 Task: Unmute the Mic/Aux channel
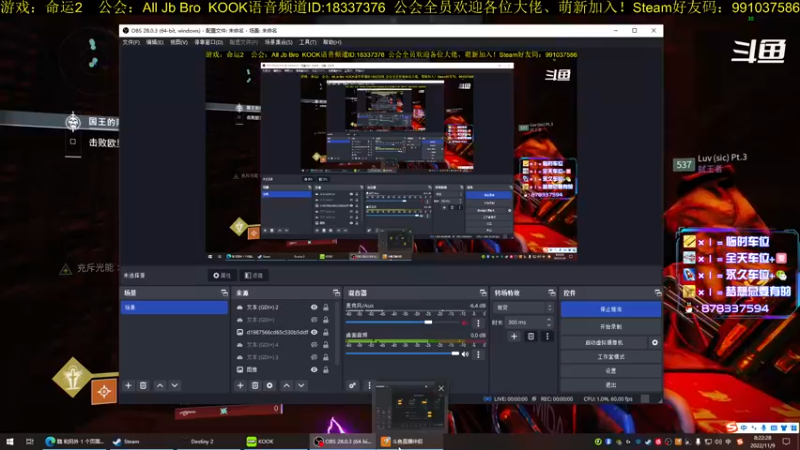click(465, 323)
